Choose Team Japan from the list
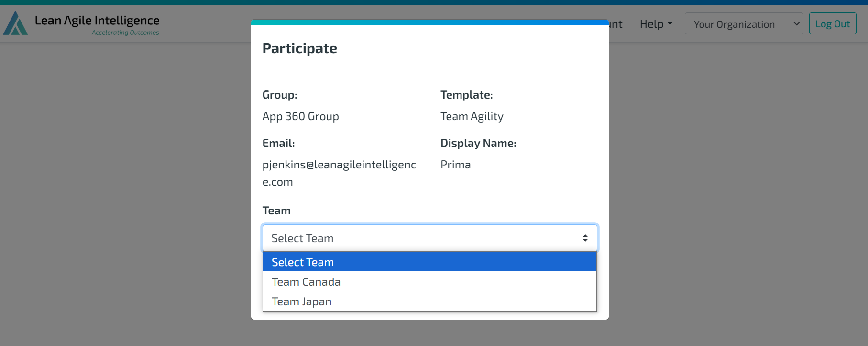 [429, 301]
